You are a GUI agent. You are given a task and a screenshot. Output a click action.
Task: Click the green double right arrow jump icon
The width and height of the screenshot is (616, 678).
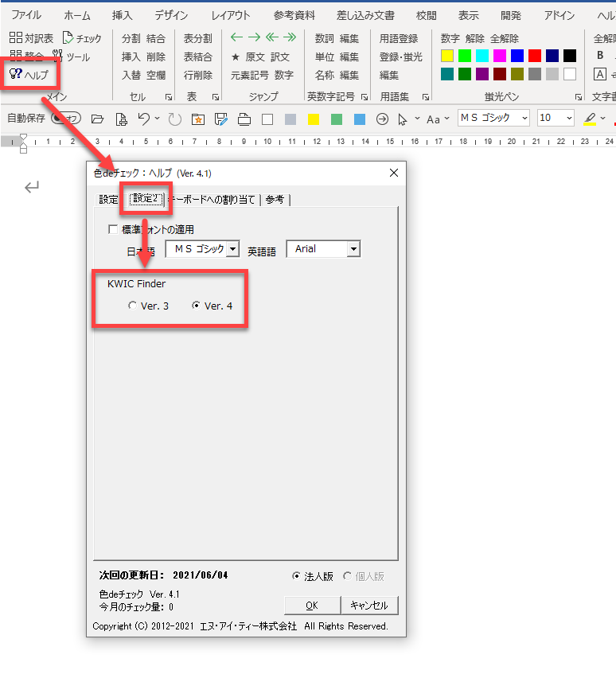click(x=290, y=37)
